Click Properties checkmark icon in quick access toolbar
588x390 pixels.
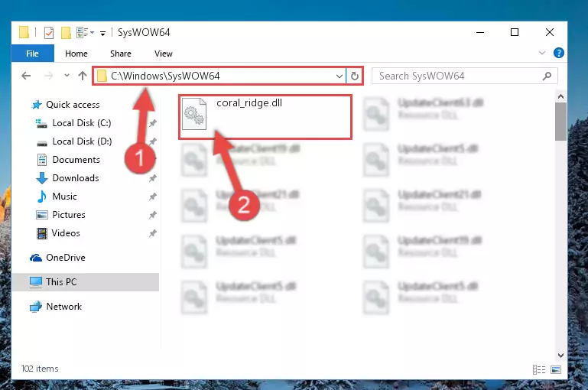pos(49,33)
